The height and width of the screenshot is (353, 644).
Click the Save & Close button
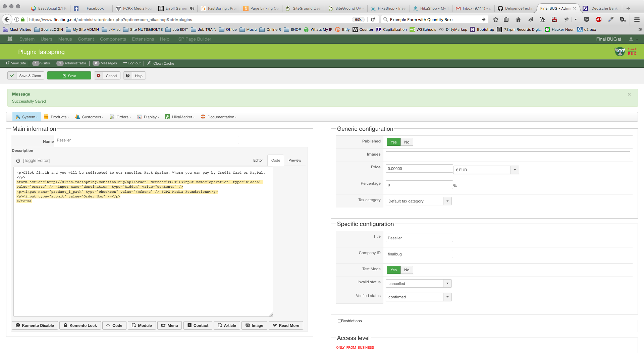[25, 76]
